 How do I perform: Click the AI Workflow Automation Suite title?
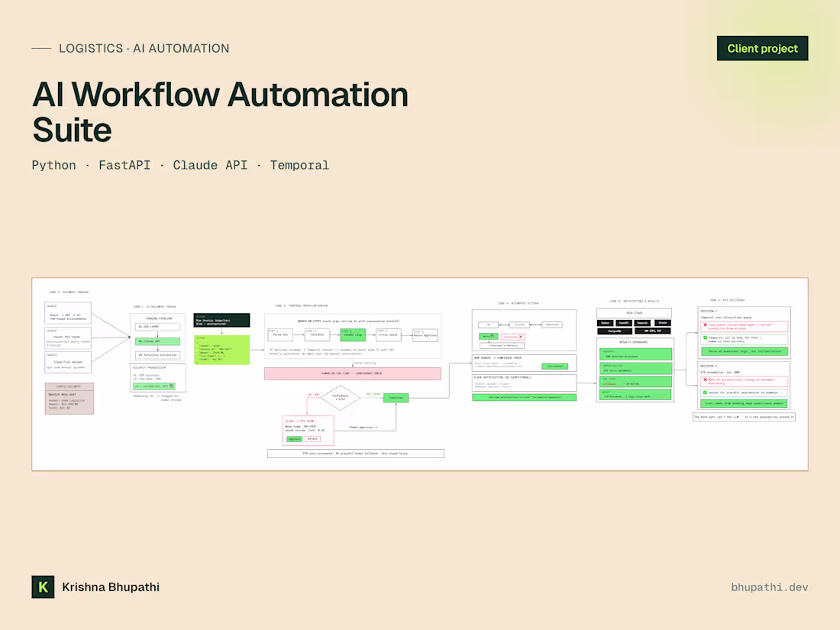pos(220,111)
